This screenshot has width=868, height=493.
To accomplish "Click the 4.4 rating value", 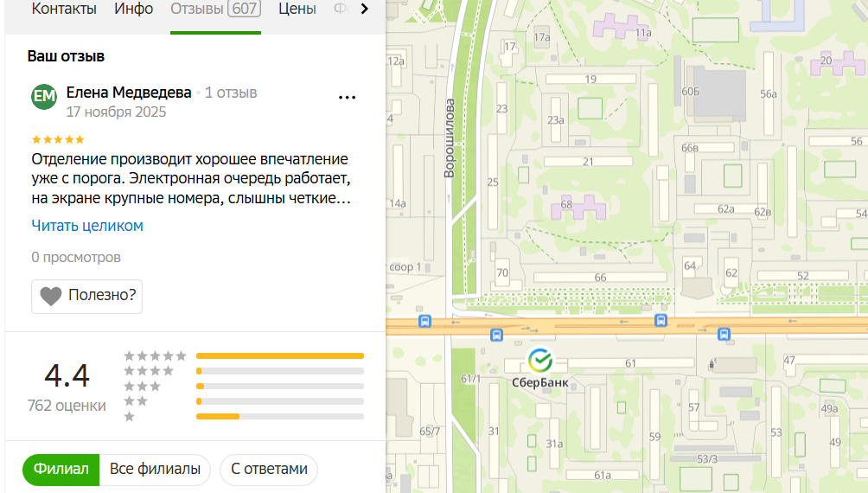I will click(67, 376).
